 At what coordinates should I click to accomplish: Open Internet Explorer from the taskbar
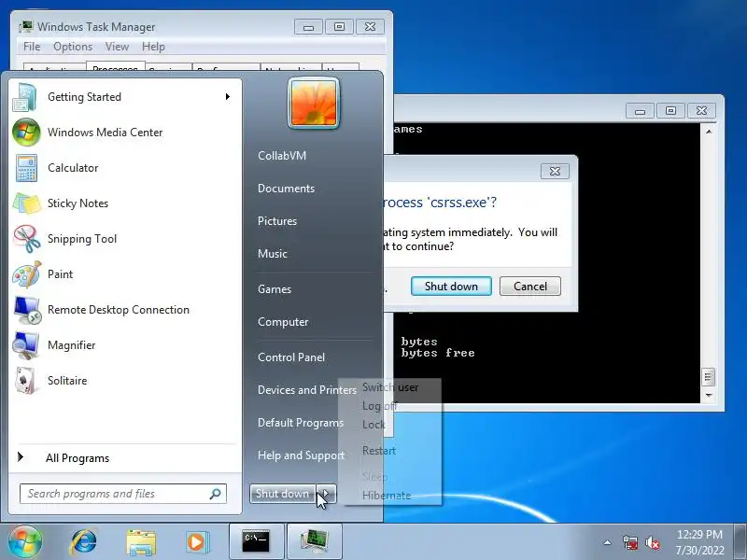coord(83,542)
